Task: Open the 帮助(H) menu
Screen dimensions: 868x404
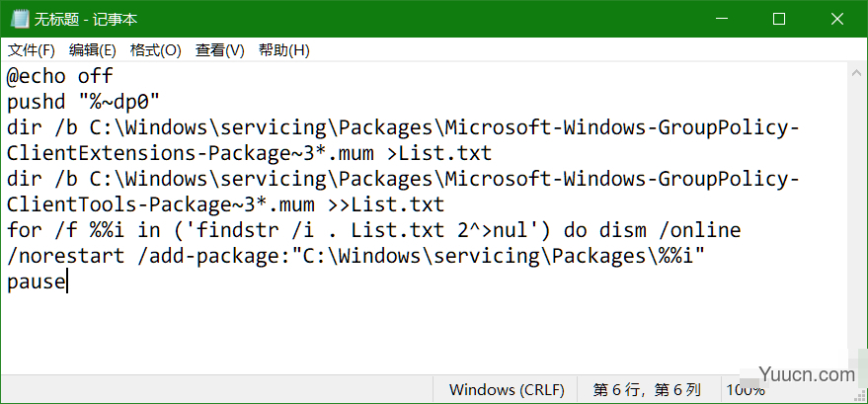Action: (284, 51)
